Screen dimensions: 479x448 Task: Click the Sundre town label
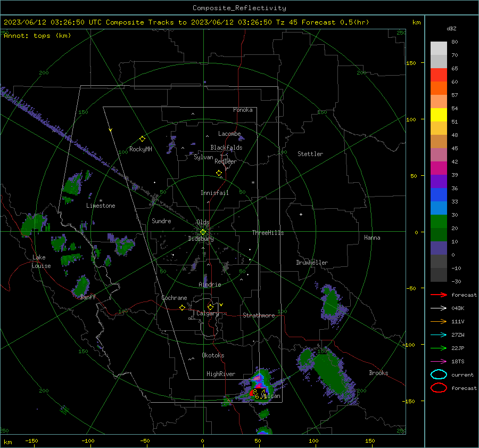click(x=161, y=221)
